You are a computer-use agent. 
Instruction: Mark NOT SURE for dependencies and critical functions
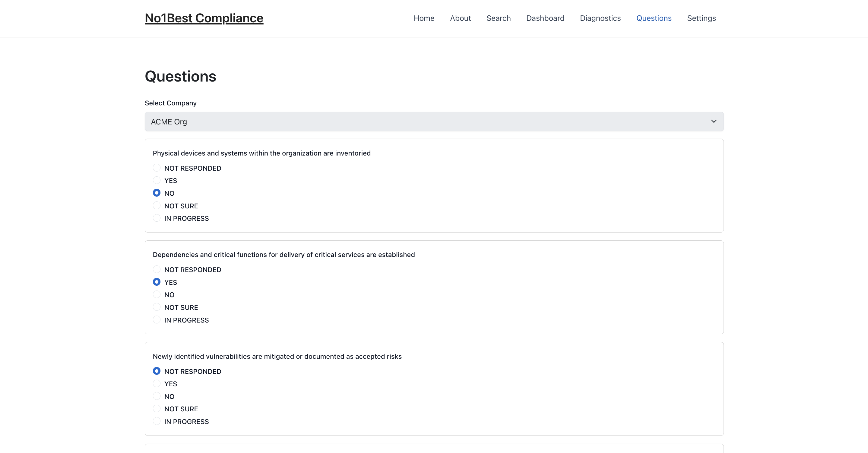click(157, 307)
